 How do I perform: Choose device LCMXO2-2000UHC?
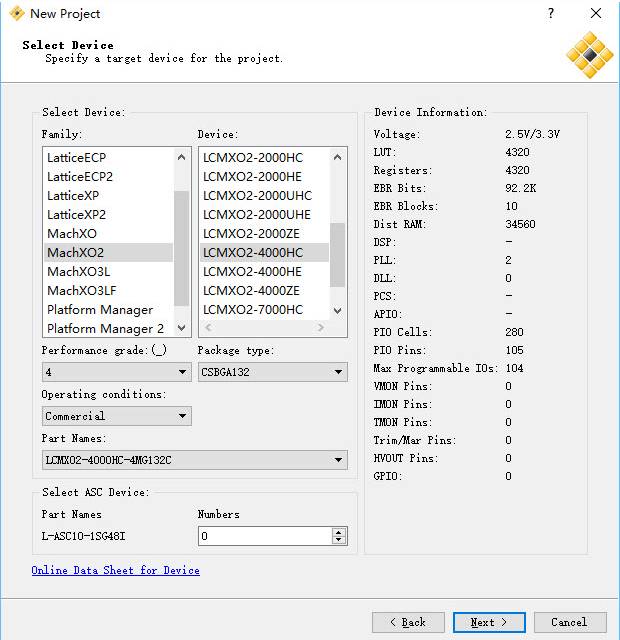tap(264, 196)
